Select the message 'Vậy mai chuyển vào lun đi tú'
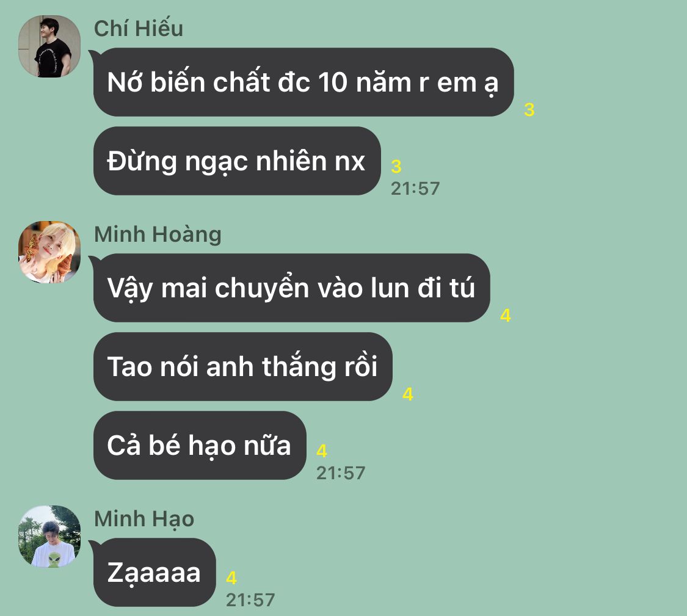This screenshot has width=687, height=616. pyautogui.click(x=291, y=288)
